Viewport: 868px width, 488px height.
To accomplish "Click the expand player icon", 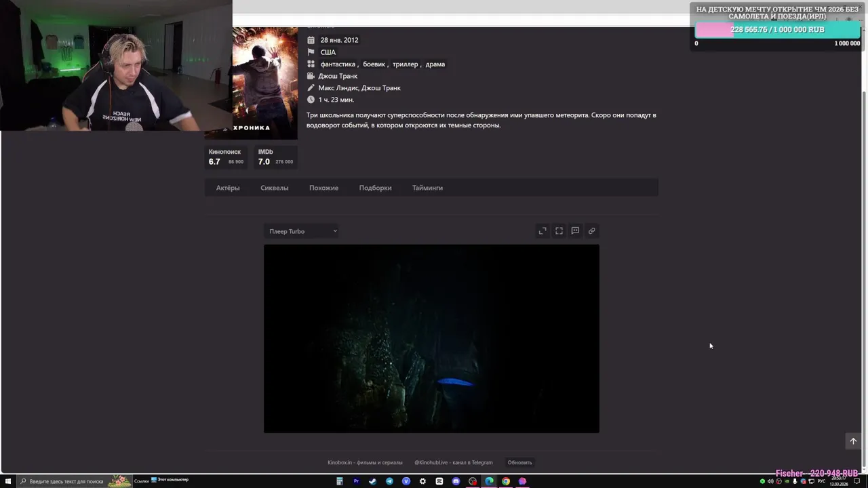I will (542, 231).
